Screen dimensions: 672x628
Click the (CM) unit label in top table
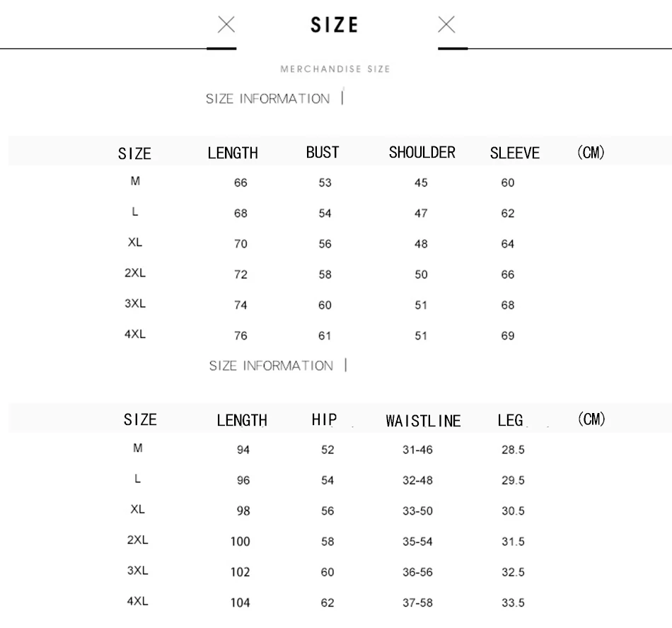(591, 152)
